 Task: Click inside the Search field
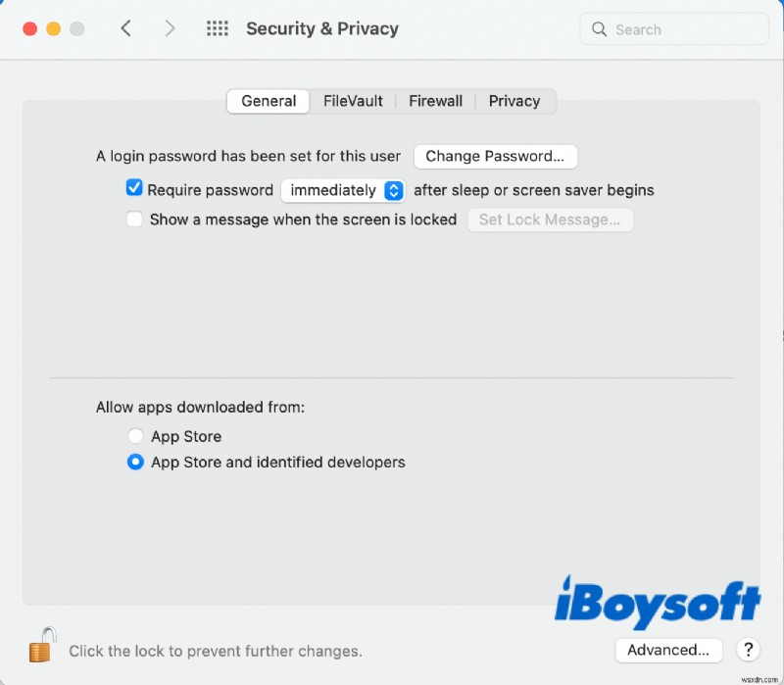click(x=676, y=29)
